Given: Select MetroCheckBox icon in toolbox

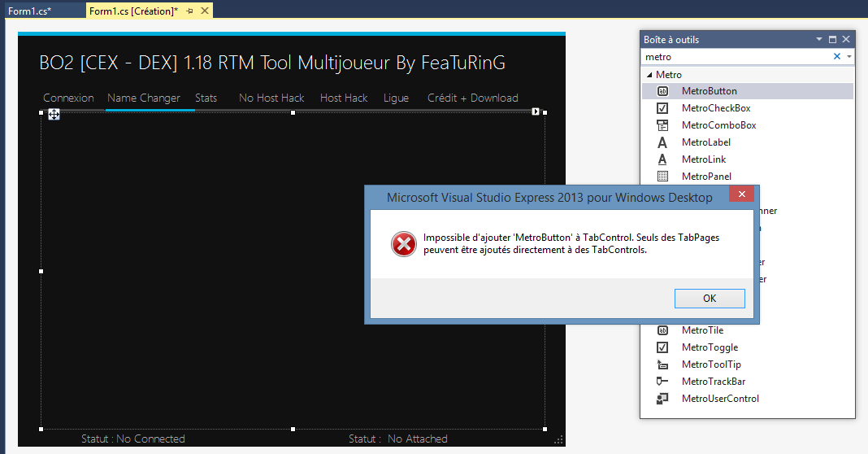Looking at the screenshot, I should point(662,108).
